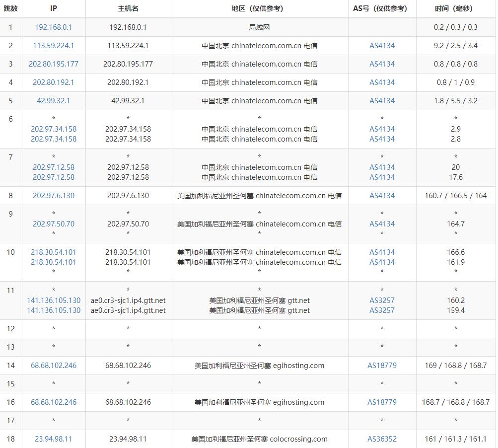Select the time value 160.7 / 166.5 / 164
Viewport: 498px width, 448px height.
(456, 196)
